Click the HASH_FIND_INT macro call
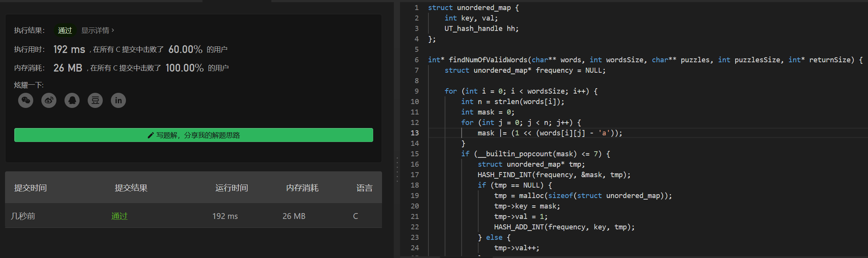The height and width of the screenshot is (258, 868). click(554, 175)
